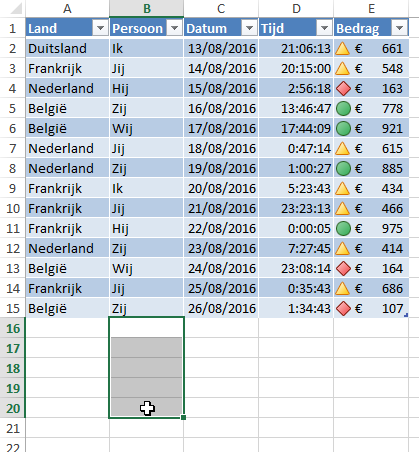Open the Datum column filter dropdown
The width and height of the screenshot is (419, 452).
click(249, 28)
